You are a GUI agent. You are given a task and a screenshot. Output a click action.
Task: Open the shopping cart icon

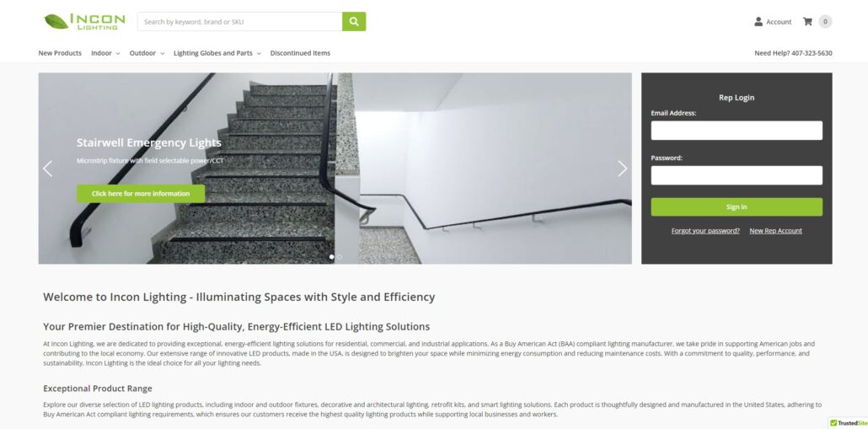[807, 22]
